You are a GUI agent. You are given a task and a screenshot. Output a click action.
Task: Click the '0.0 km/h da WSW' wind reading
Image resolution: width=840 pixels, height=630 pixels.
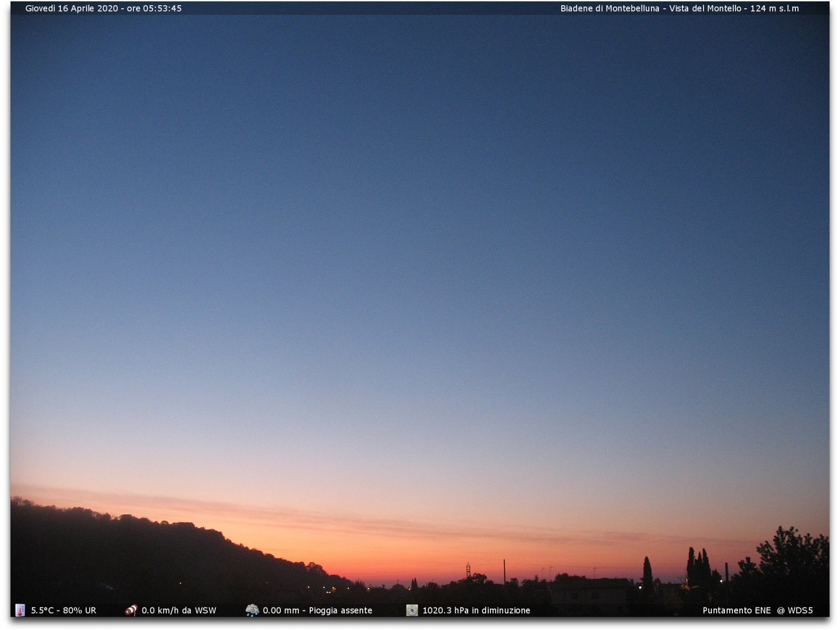179,611
